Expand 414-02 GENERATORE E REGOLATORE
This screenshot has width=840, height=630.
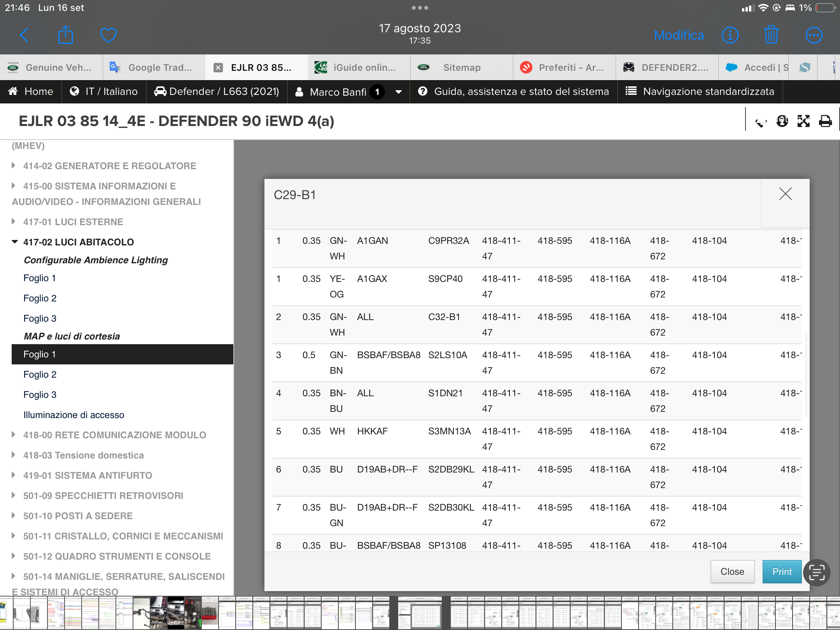tap(110, 166)
